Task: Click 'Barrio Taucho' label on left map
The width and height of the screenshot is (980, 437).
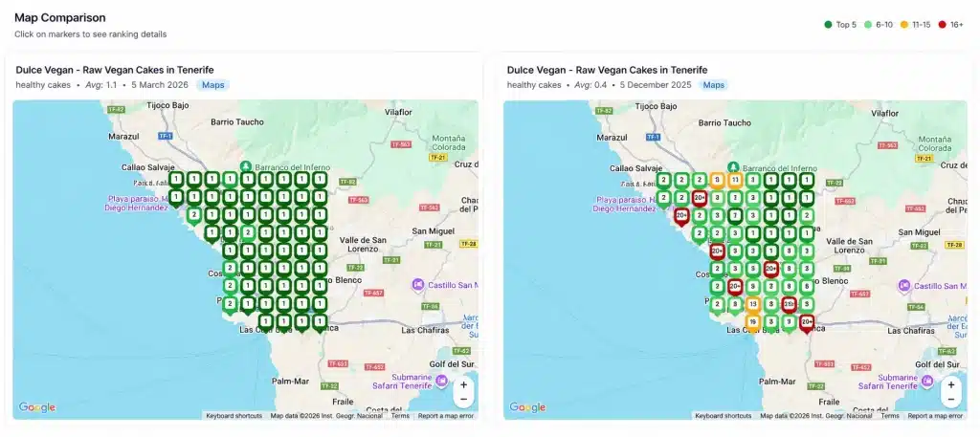Action: coord(237,121)
